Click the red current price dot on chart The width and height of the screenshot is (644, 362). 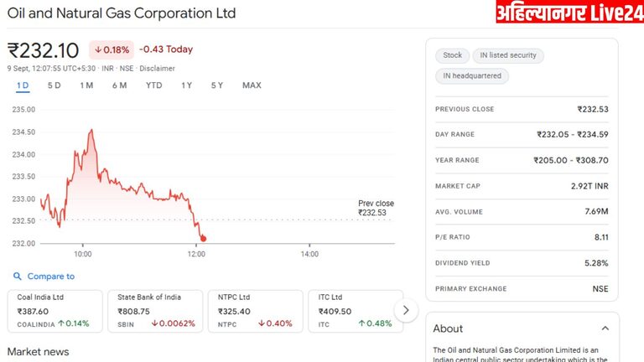tap(203, 239)
